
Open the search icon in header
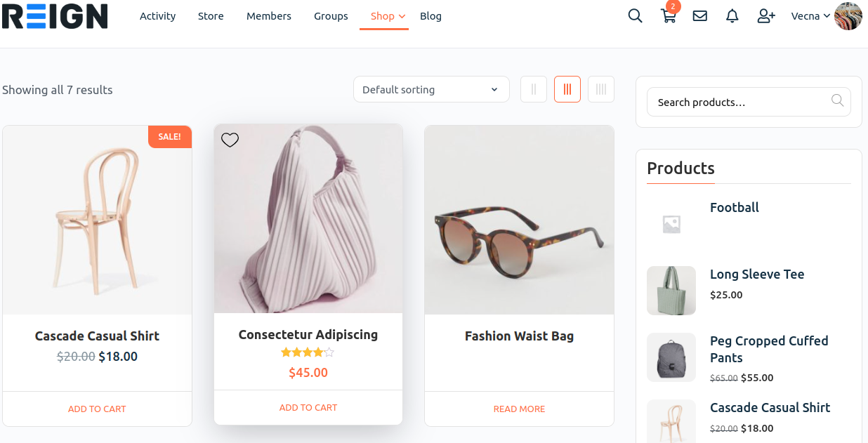point(635,15)
